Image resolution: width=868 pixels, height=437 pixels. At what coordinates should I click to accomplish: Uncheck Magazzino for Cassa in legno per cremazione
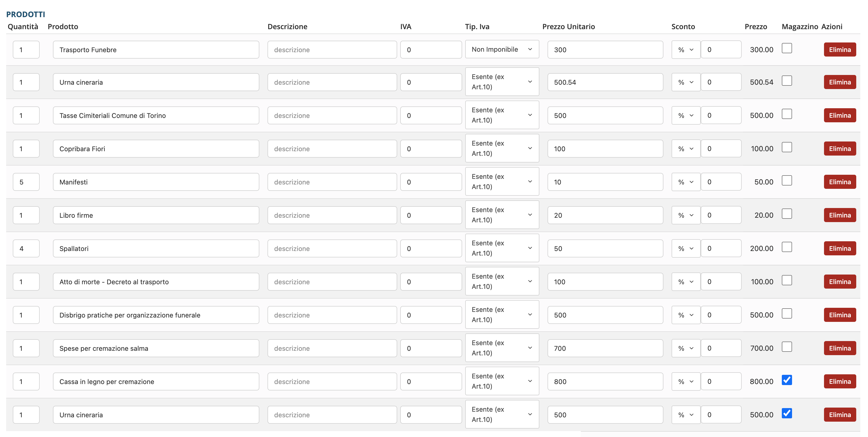click(x=786, y=380)
